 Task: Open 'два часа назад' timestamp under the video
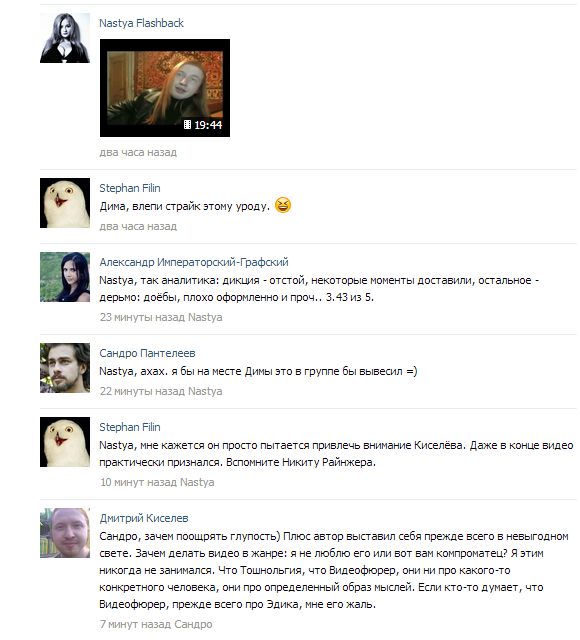tap(138, 152)
